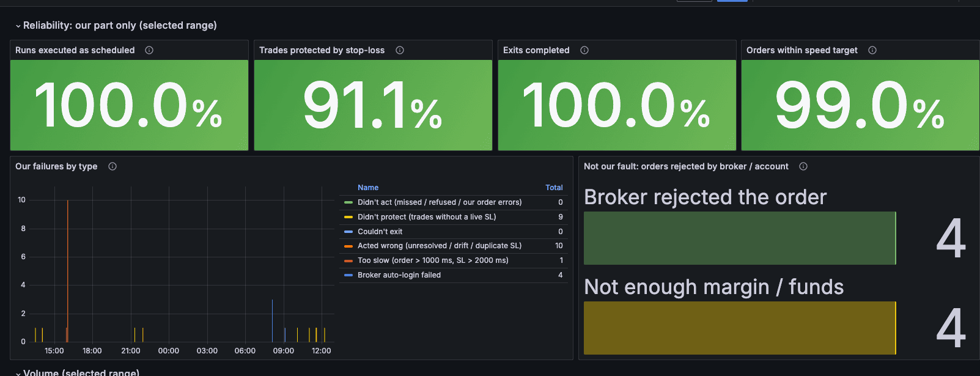Open the Trades protected by stop-loss panel title
980x376 pixels.
point(322,50)
